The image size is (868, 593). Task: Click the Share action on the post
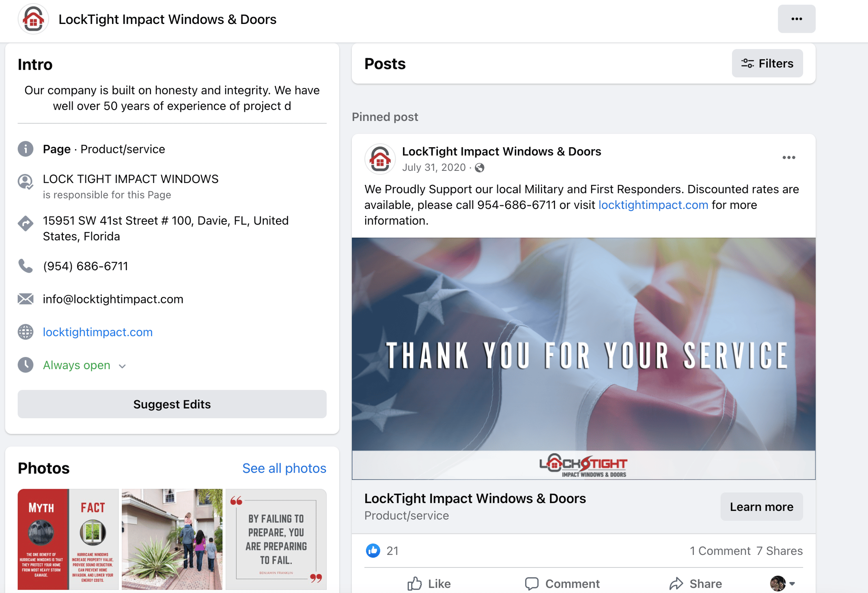tap(696, 583)
